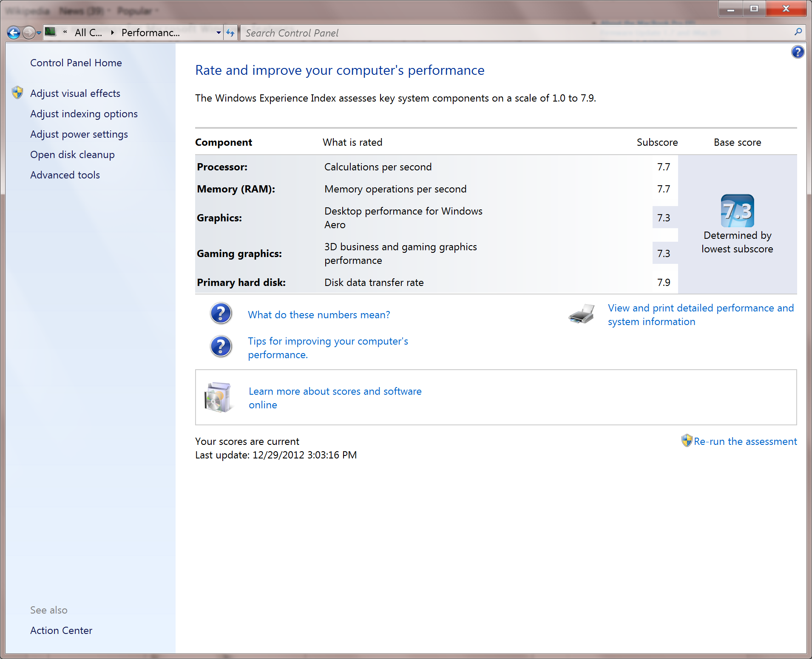Open Advanced tools
This screenshot has width=812, height=659.
click(x=65, y=175)
